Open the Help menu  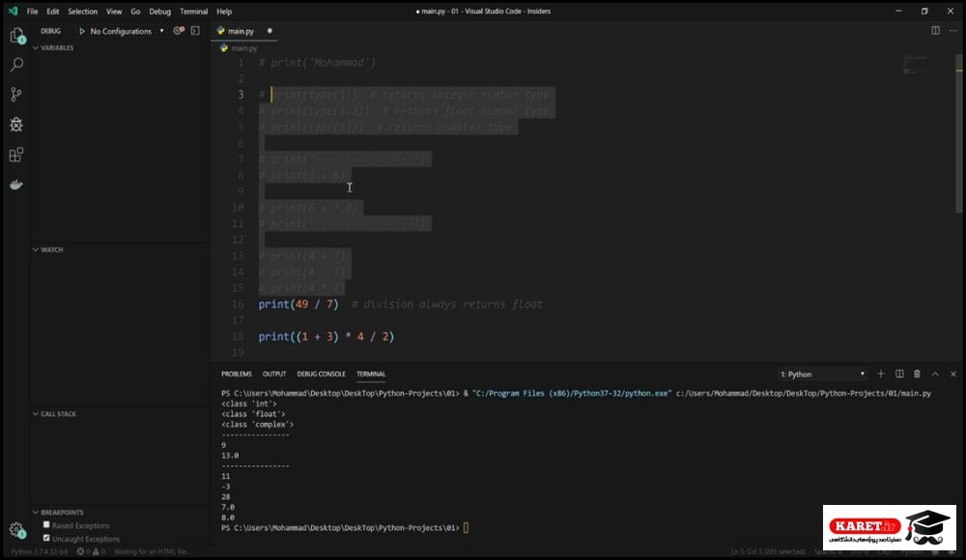point(224,11)
